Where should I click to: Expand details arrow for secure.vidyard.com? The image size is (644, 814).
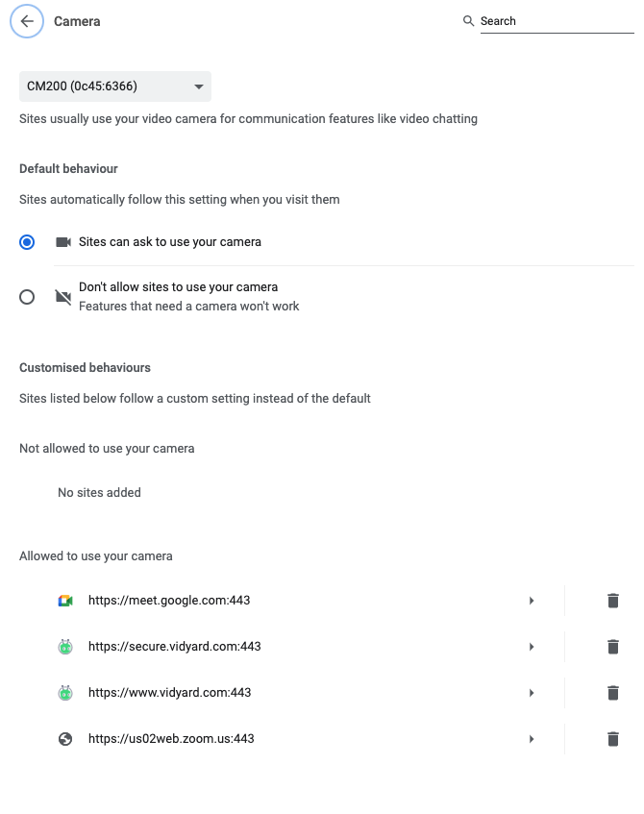click(532, 647)
